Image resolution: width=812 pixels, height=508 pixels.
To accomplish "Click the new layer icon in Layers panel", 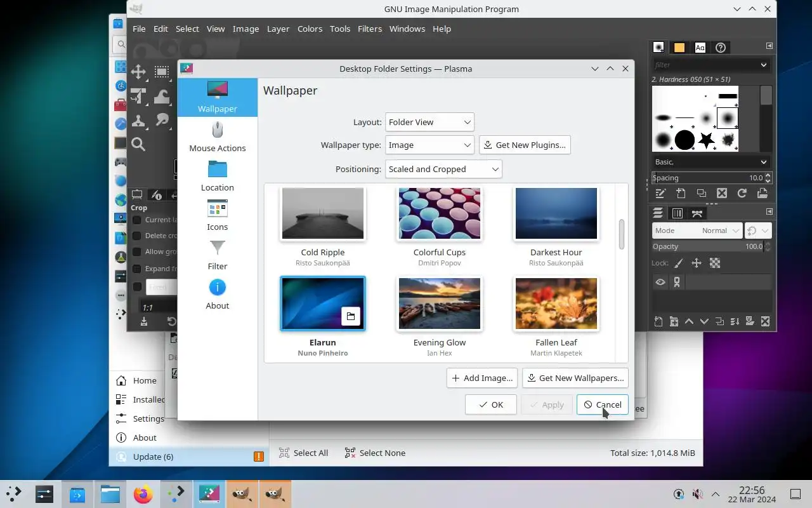I will [658, 321].
